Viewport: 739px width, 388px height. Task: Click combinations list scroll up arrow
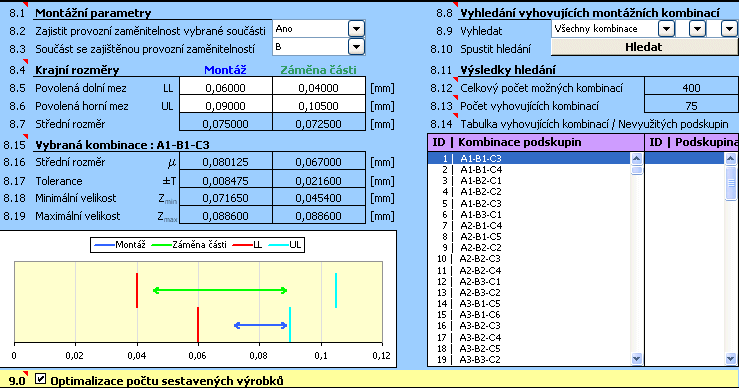click(636, 158)
